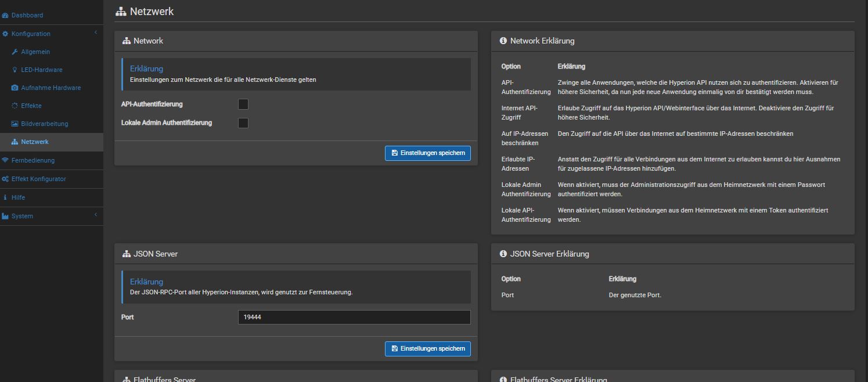Click the JSON Server Port input field
This screenshot has height=382, width=868.
click(x=354, y=318)
